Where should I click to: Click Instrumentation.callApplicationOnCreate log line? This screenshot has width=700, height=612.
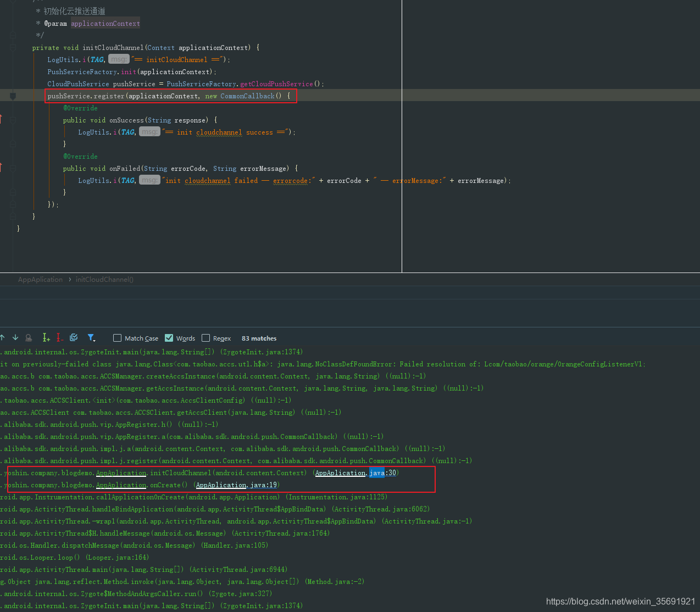[x=194, y=497]
